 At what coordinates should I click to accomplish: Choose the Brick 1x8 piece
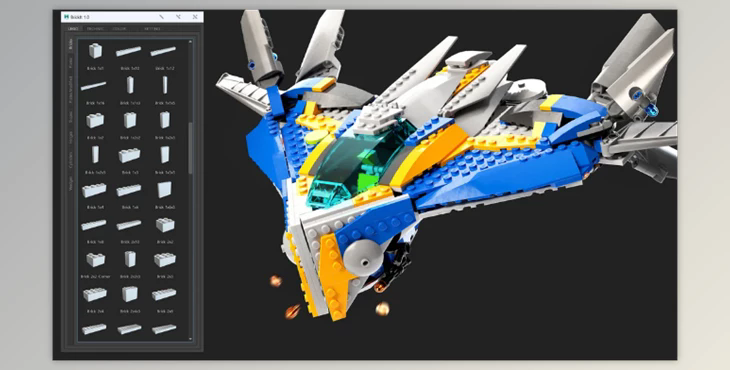click(94, 225)
